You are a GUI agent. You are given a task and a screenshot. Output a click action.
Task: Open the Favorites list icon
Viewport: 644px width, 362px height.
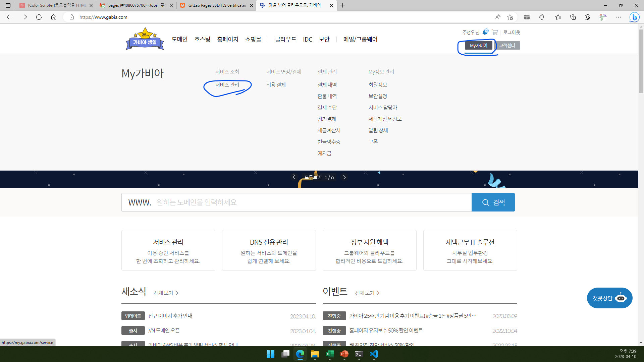point(558,17)
